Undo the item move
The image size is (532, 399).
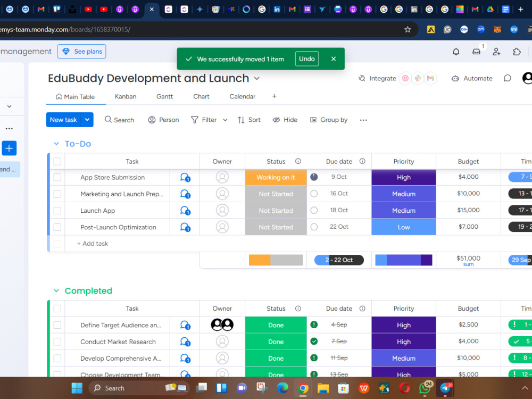(x=307, y=59)
